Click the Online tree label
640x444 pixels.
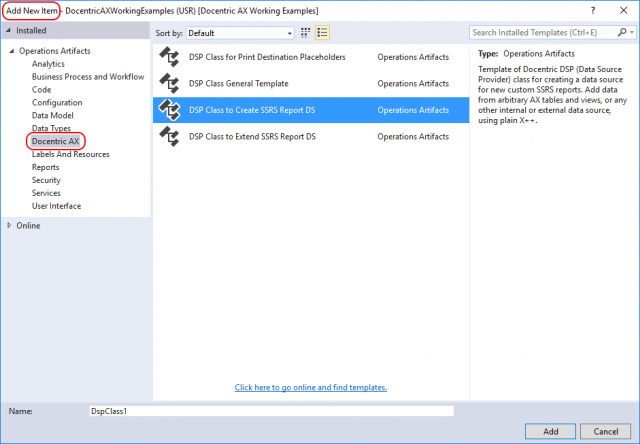coord(28,225)
